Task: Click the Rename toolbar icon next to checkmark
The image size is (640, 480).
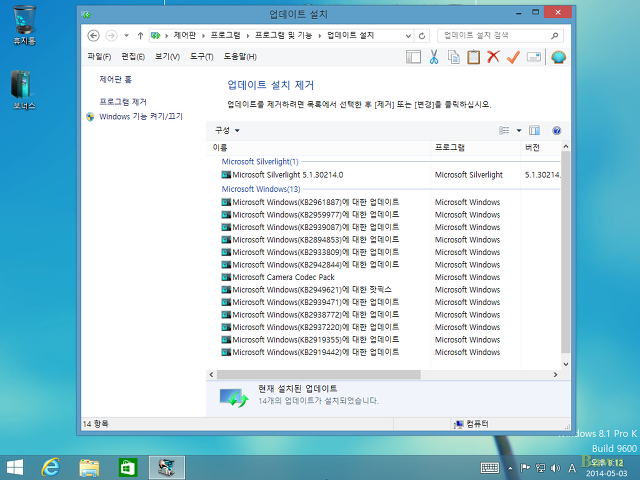Action: [x=533, y=57]
